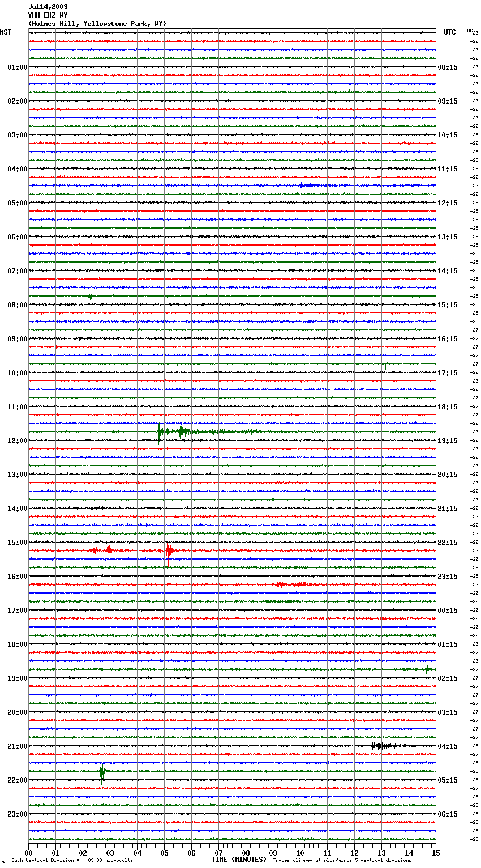The height and width of the screenshot is (868, 481).
Task: Click the 06:15 UTC time label
Action: coord(448,814)
